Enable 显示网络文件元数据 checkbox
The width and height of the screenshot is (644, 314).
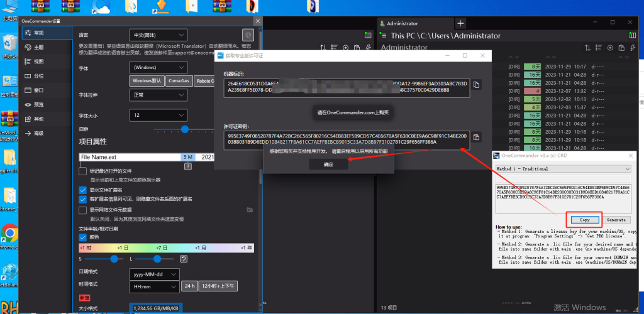pyautogui.click(x=82, y=210)
